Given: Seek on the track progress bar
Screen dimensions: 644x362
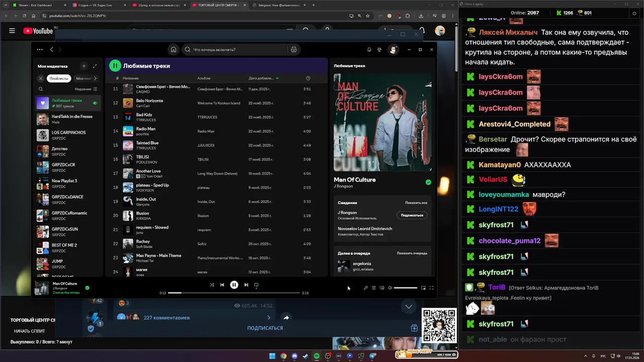Looking at the screenshot, I should [234, 293].
